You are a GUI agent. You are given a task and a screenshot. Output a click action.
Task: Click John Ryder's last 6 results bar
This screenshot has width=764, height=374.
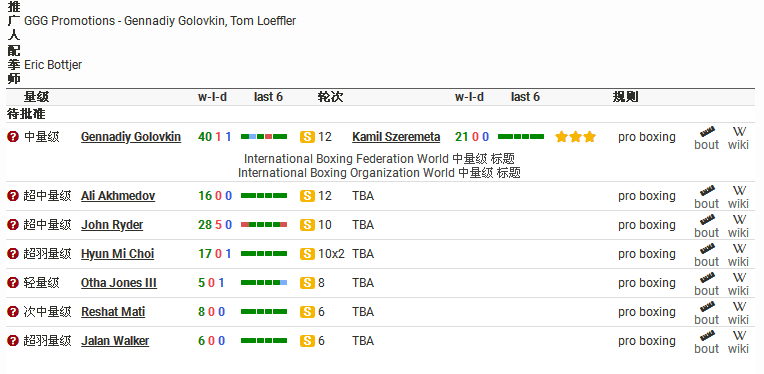point(264,224)
